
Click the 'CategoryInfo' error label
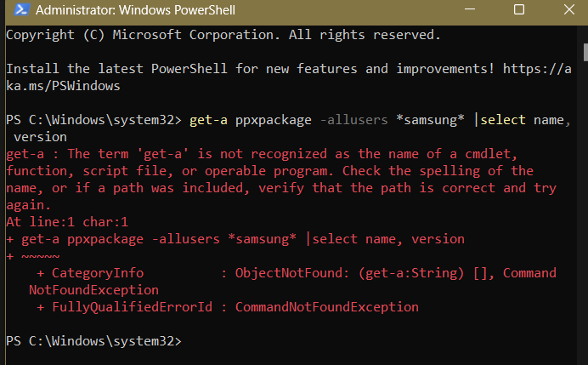click(x=98, y=273)
